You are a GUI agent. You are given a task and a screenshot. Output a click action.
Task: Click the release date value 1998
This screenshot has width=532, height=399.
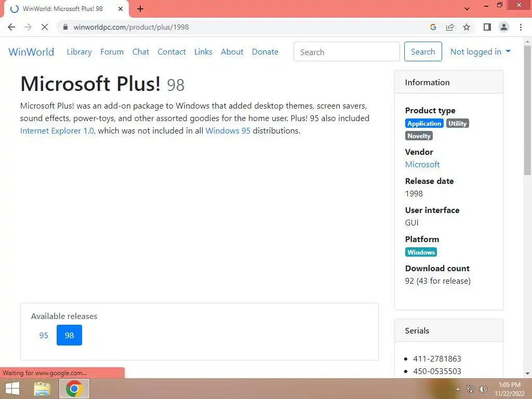click(x=414, y=194)
